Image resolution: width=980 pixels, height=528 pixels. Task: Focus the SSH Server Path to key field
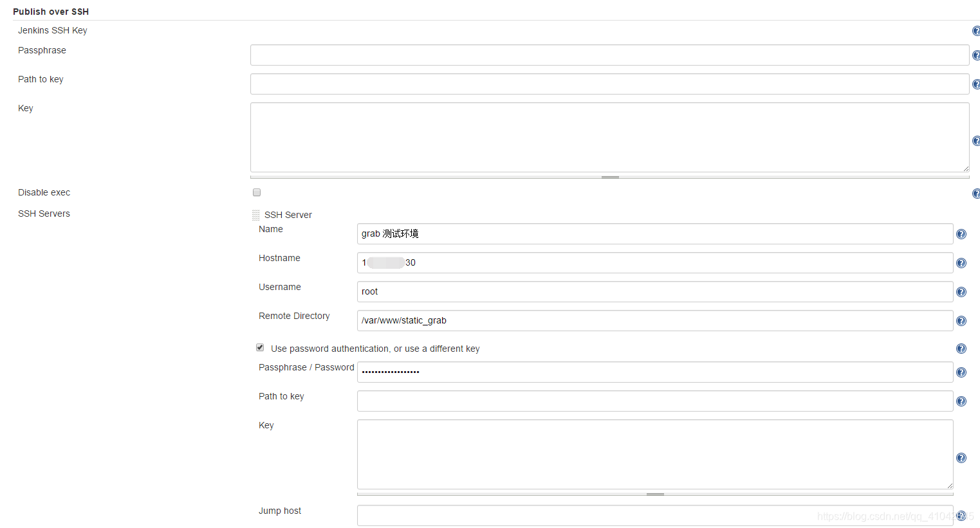pyautogui.click(x=655, y=401)
